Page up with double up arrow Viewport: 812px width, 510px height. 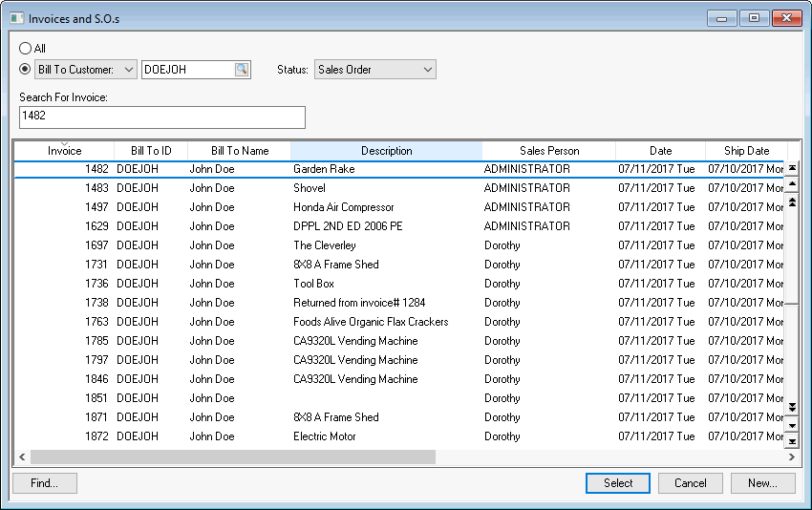pos(792,202)
